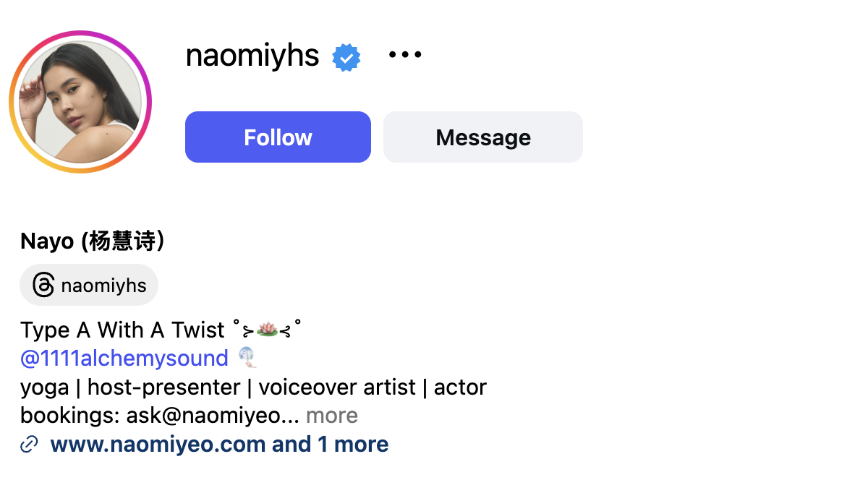Viewport: 868px width, 493px height.
Task: Expand the bio with the more link
Action: point(332,415)
